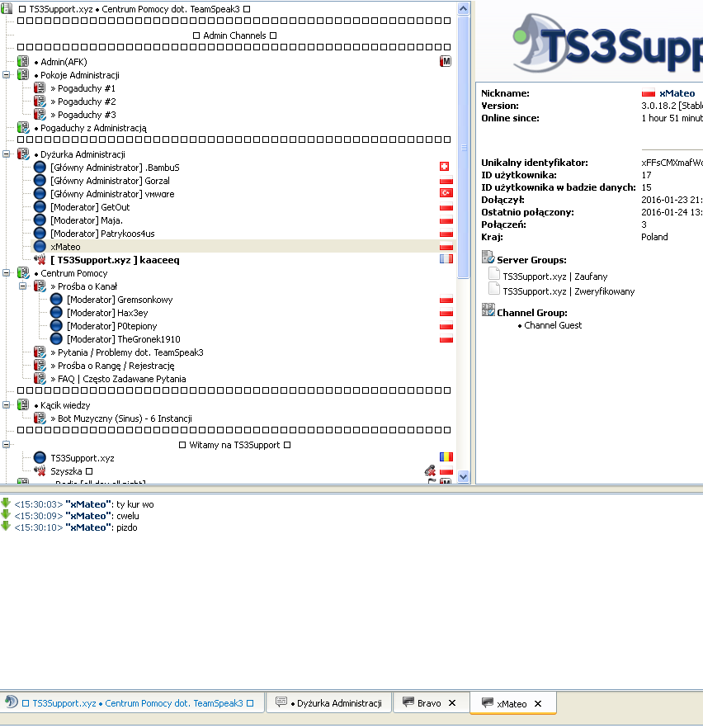The height and width of the screenshot is (728, 703).
Task: Collapse the Pokoje Administracji channel
Action: point(6,74)
